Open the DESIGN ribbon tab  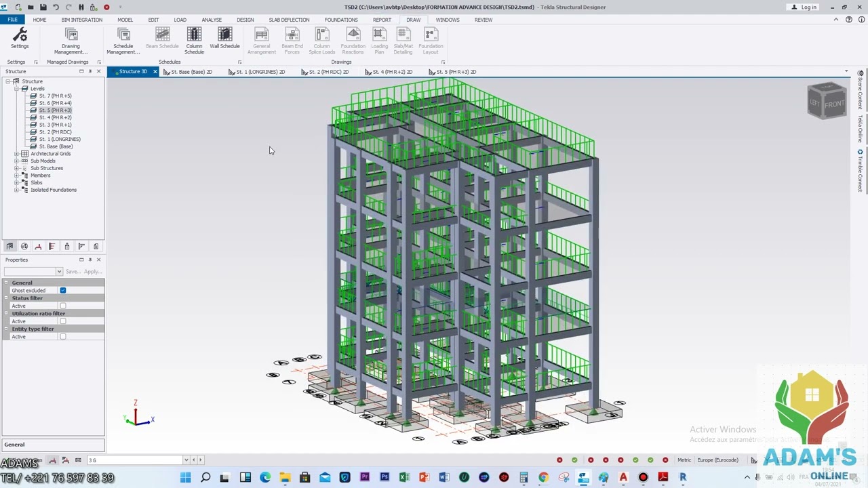pyautogui.click(x=245, y=20)
